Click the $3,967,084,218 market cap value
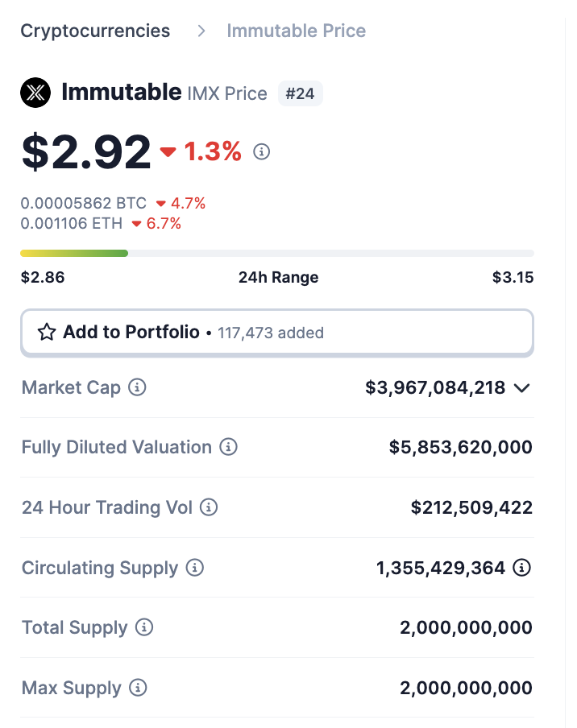 tap(435, 387)
